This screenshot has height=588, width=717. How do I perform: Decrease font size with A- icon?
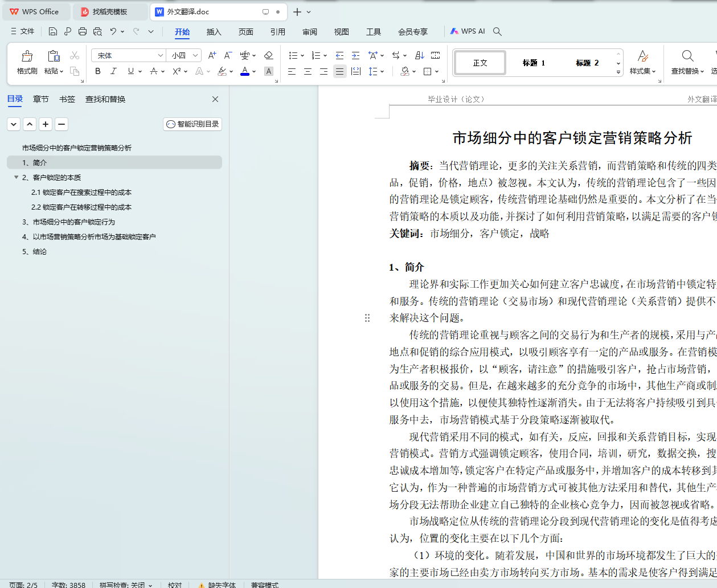(x=228, y=55)
